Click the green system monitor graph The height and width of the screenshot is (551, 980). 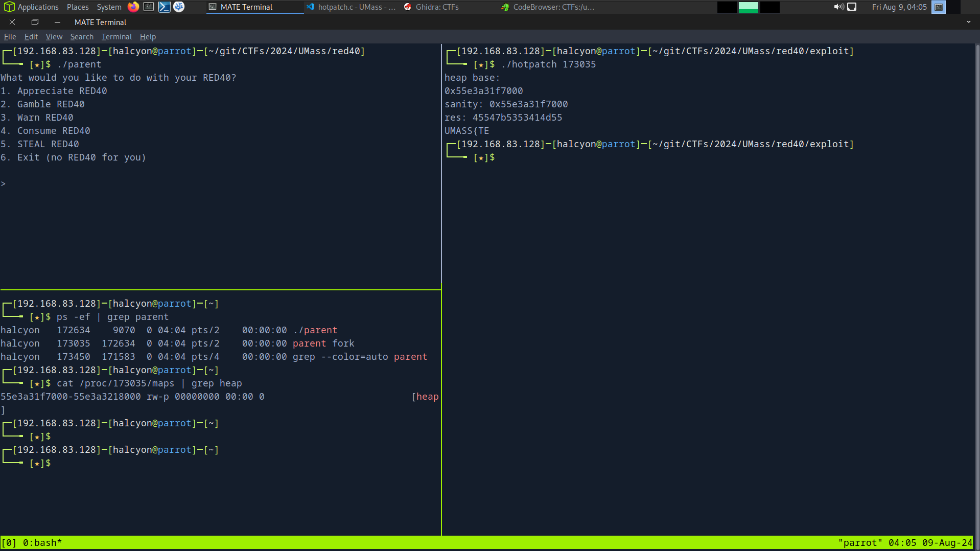[748, 7]
